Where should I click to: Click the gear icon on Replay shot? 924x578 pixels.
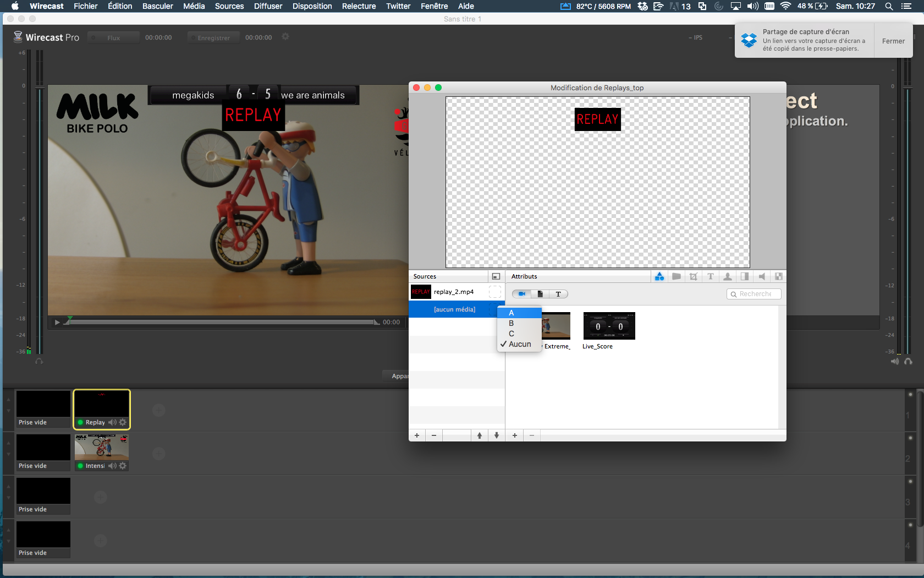coord(123,422)
